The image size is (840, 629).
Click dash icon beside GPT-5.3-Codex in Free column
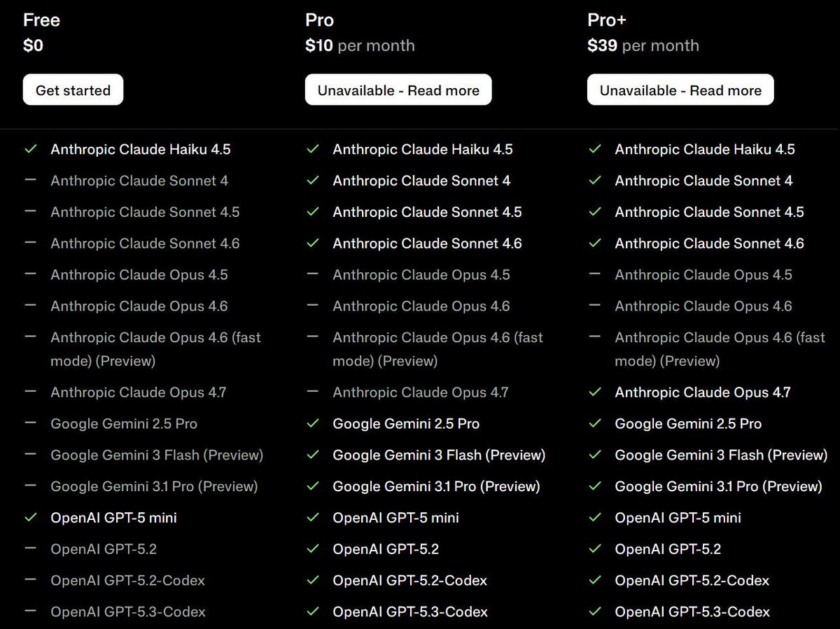tap(30, 612)
